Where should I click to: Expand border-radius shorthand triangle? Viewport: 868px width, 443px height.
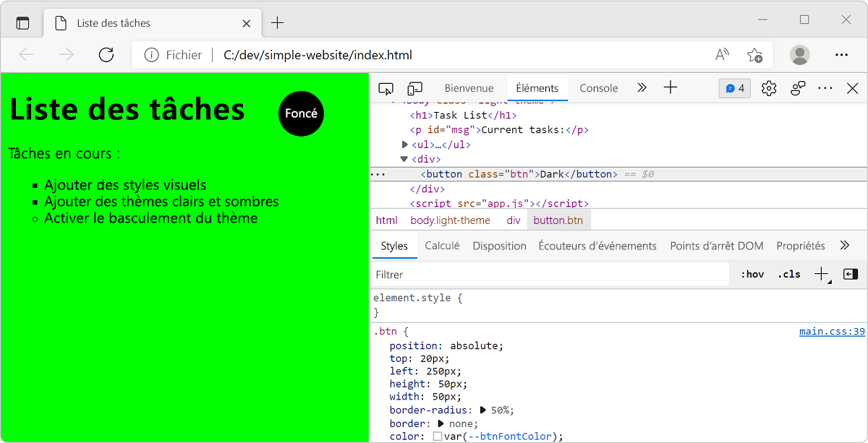click(483, 410)
